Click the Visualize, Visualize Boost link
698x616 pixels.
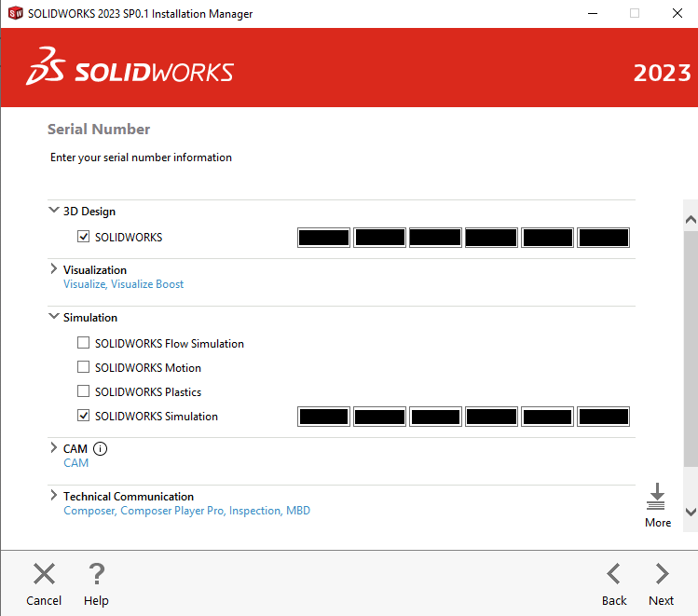coord(123,284)
